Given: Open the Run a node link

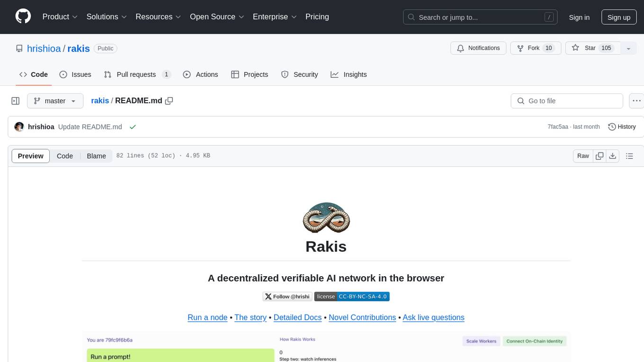Looking at the screenshot, I should (207, 317).
